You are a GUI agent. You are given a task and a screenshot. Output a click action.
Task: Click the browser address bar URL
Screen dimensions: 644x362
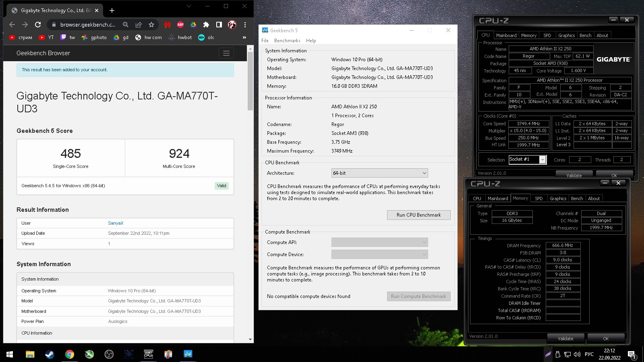click(87, 25)
